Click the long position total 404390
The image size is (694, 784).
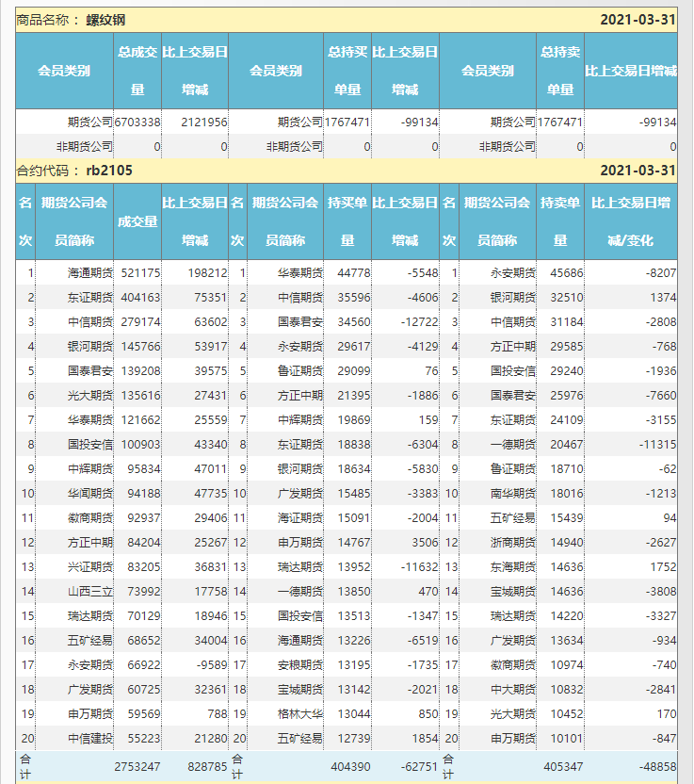tap(347, 767)
